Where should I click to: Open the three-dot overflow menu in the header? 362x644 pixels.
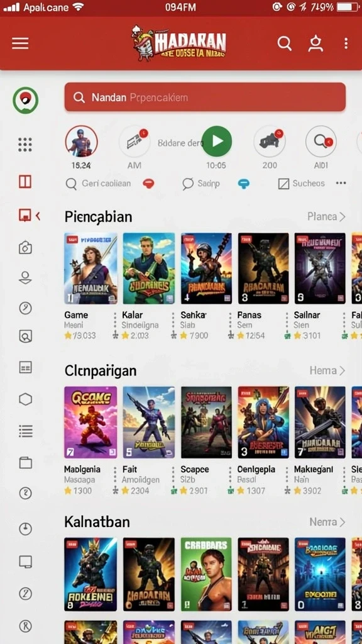pos(346,43)
